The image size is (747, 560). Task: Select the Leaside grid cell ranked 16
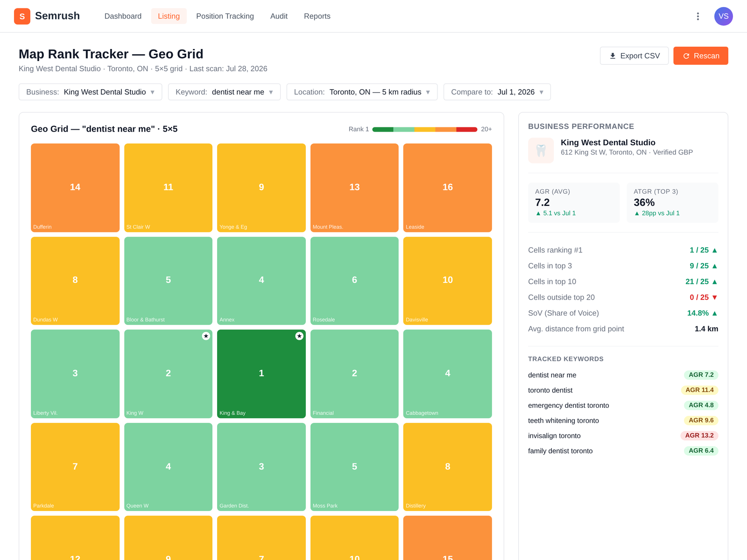coord(447,188)
